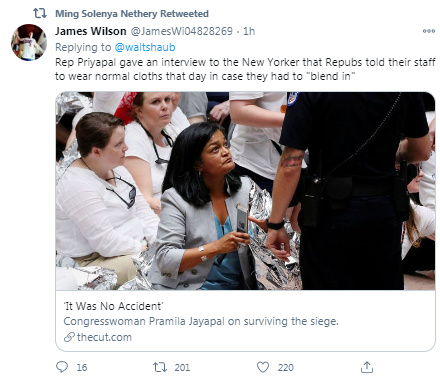Open the share upload icon
The image size is (440, 380).
click(367, 367)
